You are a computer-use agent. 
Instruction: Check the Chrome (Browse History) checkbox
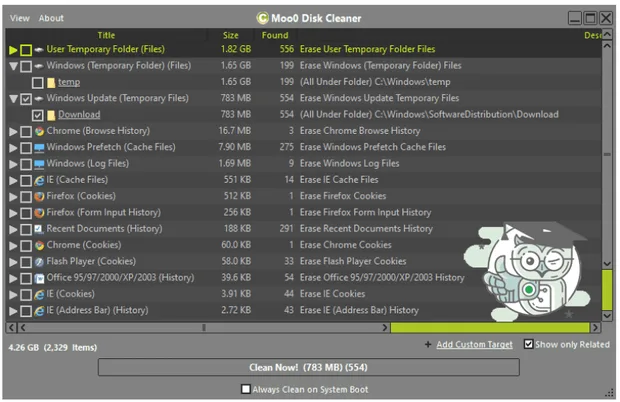point(26,131)
